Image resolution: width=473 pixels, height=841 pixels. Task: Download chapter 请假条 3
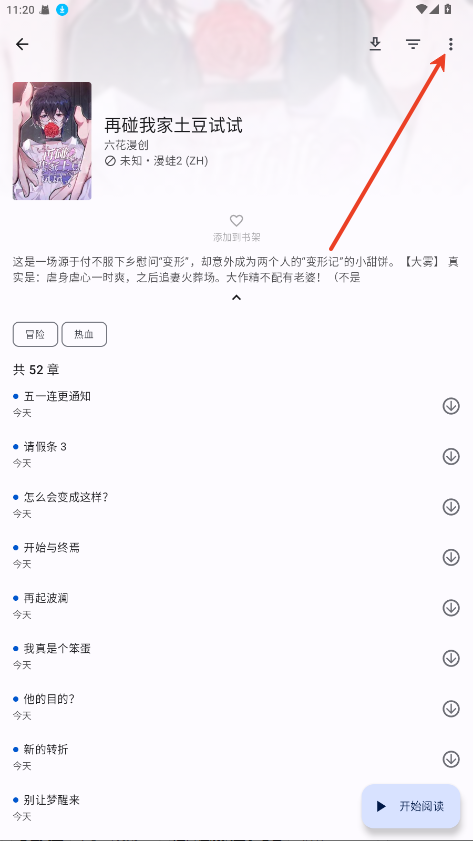click(451, 456)
